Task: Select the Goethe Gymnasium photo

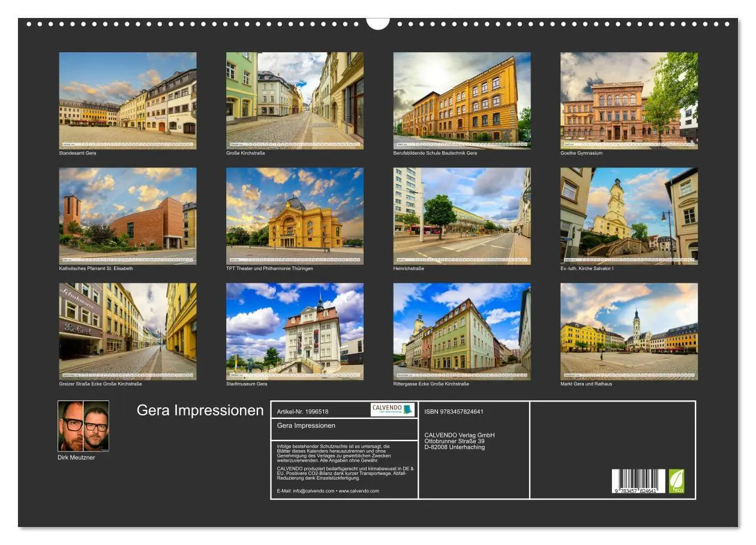Action: coord(628,99)
